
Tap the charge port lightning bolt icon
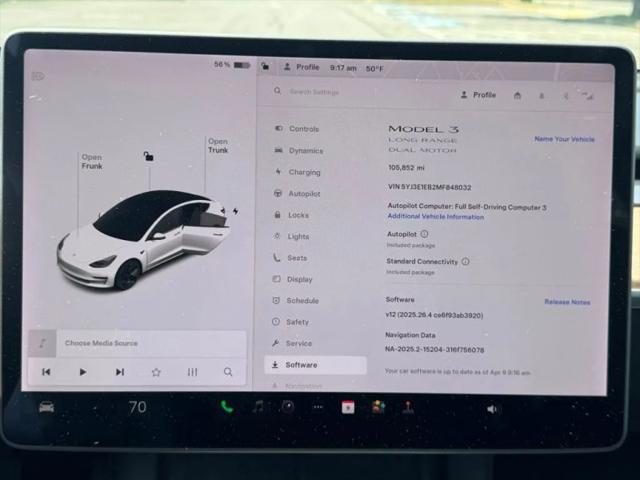[x=236, y=211]
